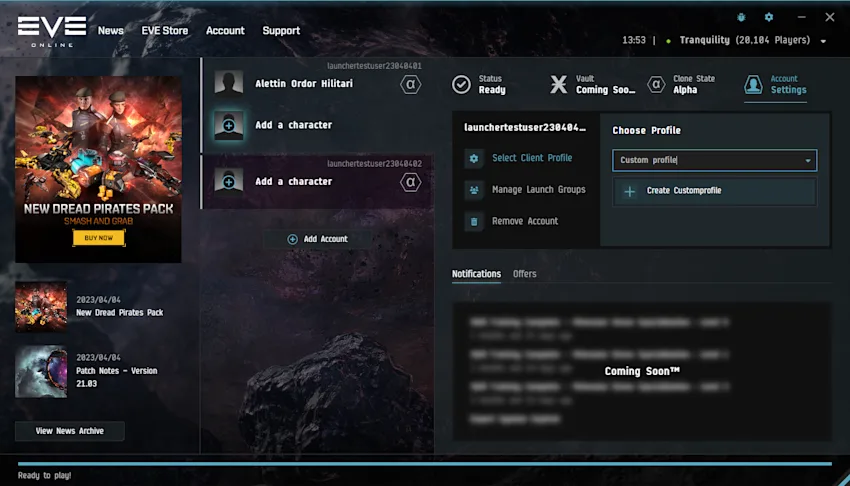The height and width of the screenshot is (486, 850).
Task: Click the Coming Soon™ notifications overlay
Action: pyautogui.click(x=642, y=371)
